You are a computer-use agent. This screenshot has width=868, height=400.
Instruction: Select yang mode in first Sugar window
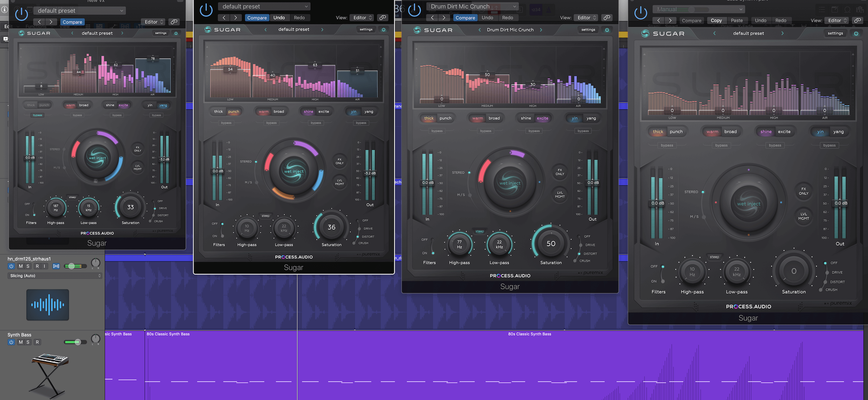coord(163,105)
